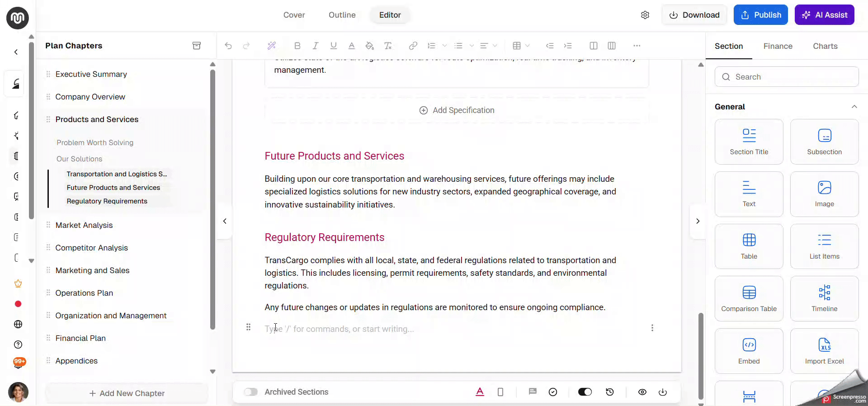This screenshot has width=868, height=406.
Task: Collapse the left chapters panel arrow
Action: (225, 221)
